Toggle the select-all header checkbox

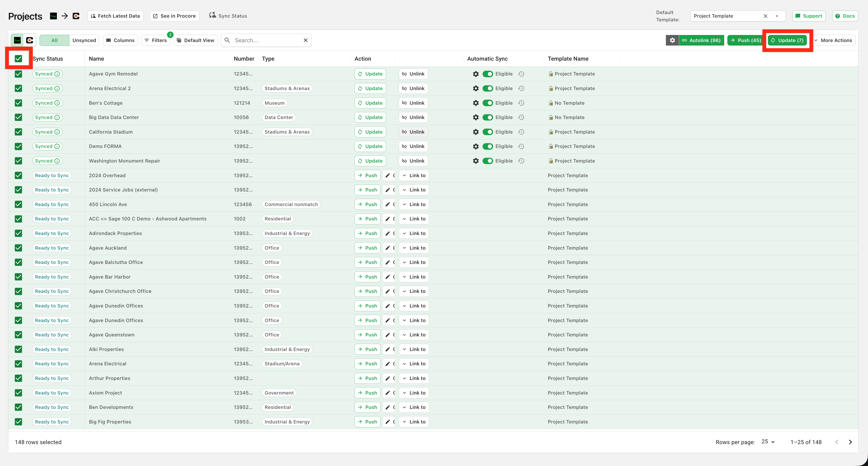[19, 59]
